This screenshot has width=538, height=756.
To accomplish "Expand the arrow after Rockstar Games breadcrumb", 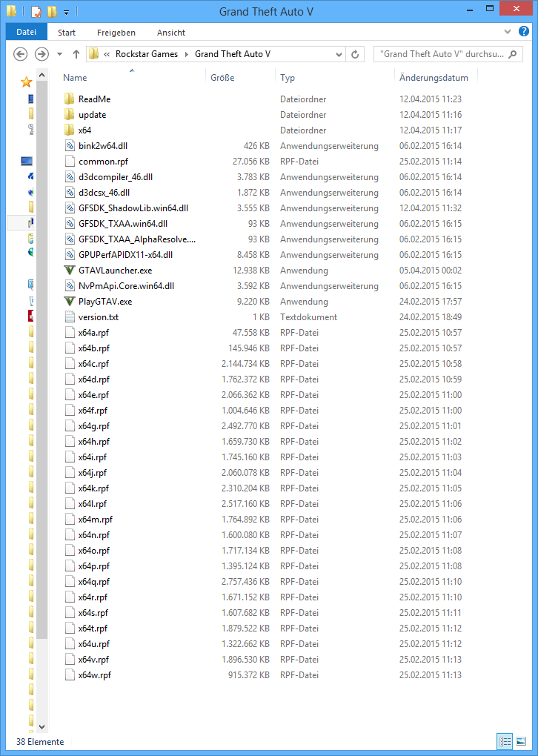I will pyautogui.click(x=187, y=54).
